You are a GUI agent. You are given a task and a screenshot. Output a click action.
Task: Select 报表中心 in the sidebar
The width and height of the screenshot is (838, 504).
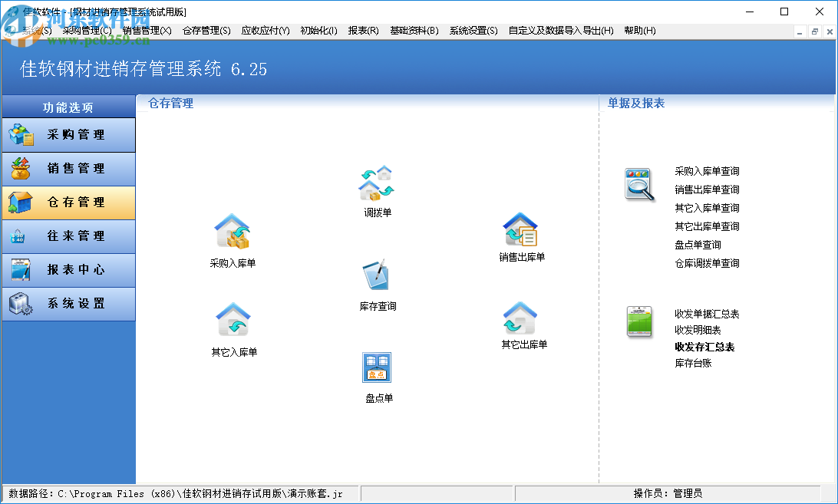pyautogui.click(x=68, y=269)
